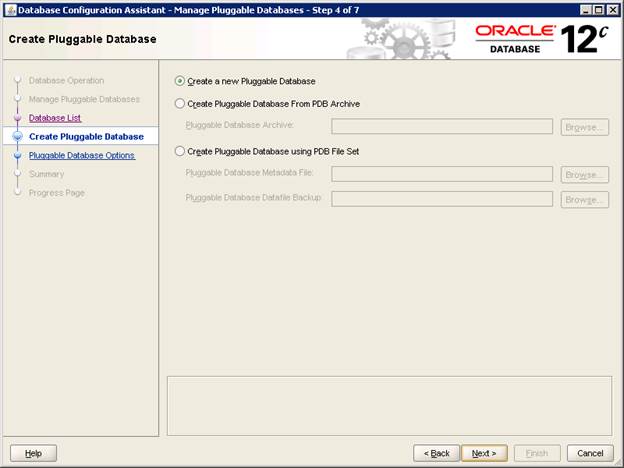Select Create Pluggable Database using PDB File Set
The image size is (624, 468).
tap(180, 151)
